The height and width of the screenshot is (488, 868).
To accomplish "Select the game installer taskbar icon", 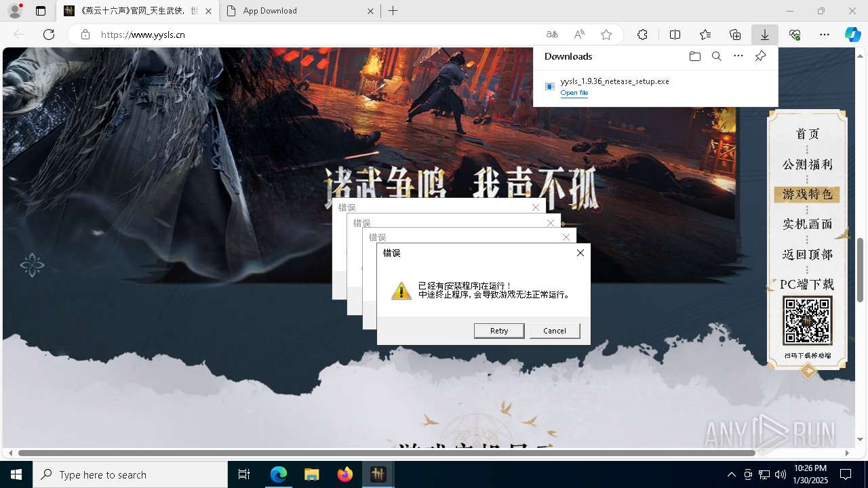I will coord(378,474).
